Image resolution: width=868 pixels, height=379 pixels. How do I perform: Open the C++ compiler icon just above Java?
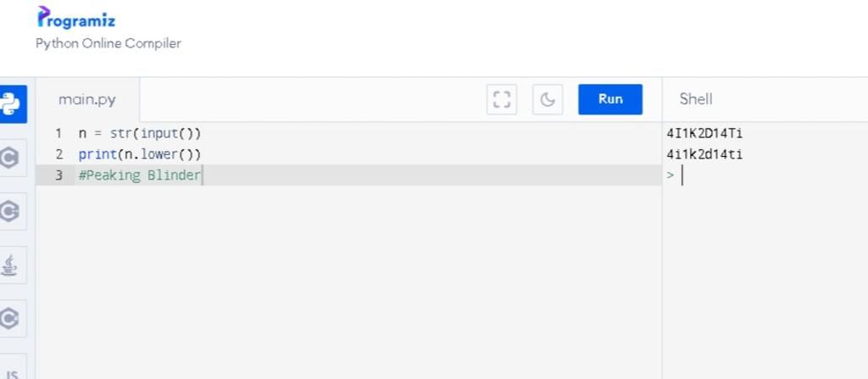click(10, 211)
